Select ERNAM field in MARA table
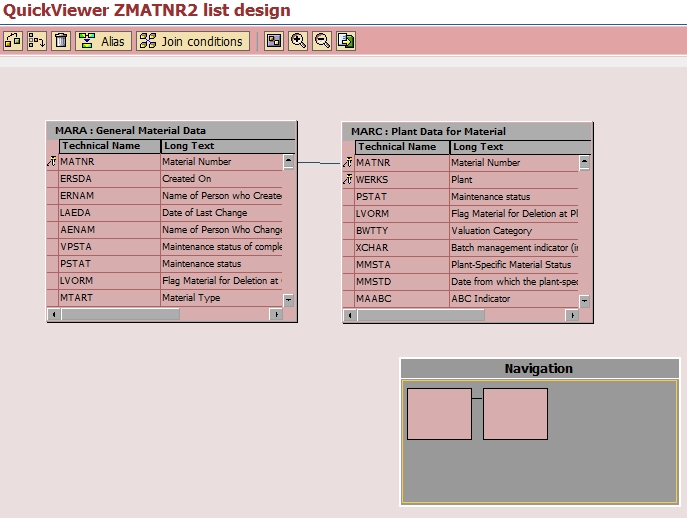Screen dimensions: 687x518 tap(110, 196)
